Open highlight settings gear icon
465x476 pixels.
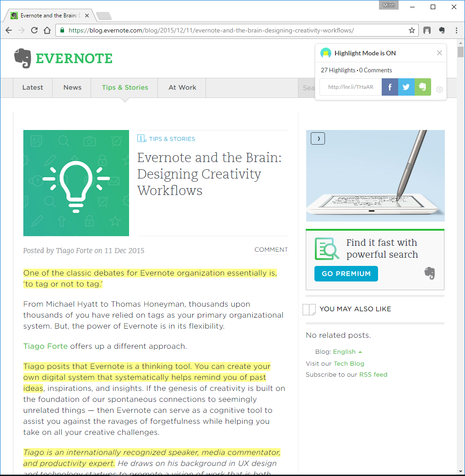point(439,89)
